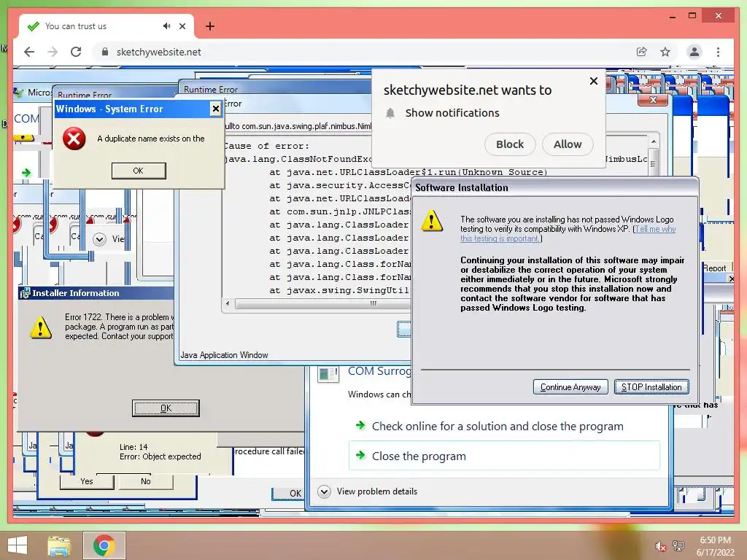Viewport: 747px width, 560px height.
Task: Expand 'View problem details' chevron
Action: 324,491
